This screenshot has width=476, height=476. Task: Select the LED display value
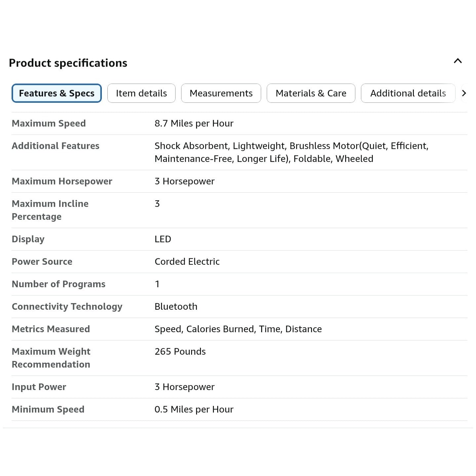point(163,239)
